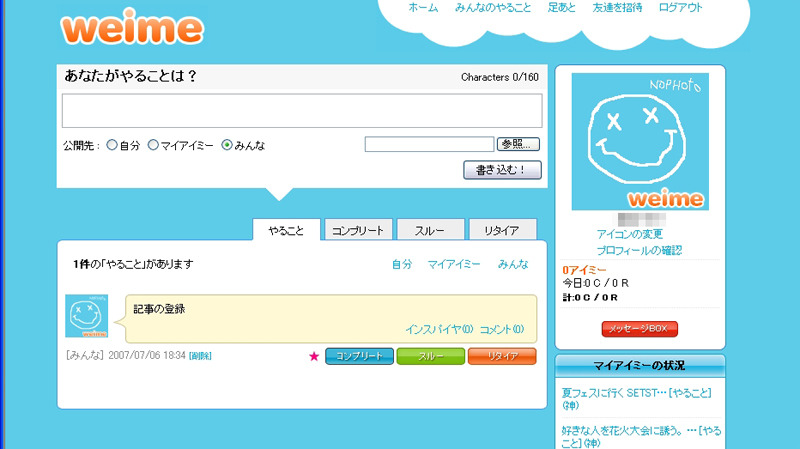This screenshot has width=800, height=449.
Task: Switch to the やること tab
Action: click(x=286, y=230)
